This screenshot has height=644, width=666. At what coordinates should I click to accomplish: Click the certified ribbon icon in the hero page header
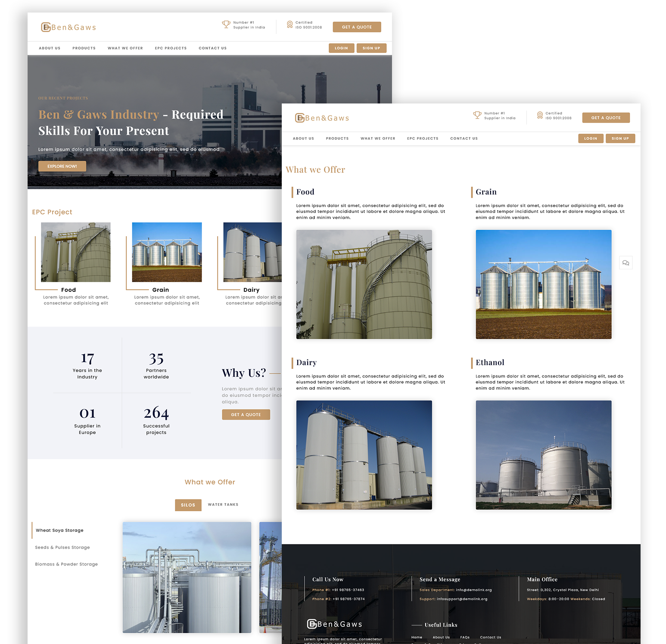point(289,25)
